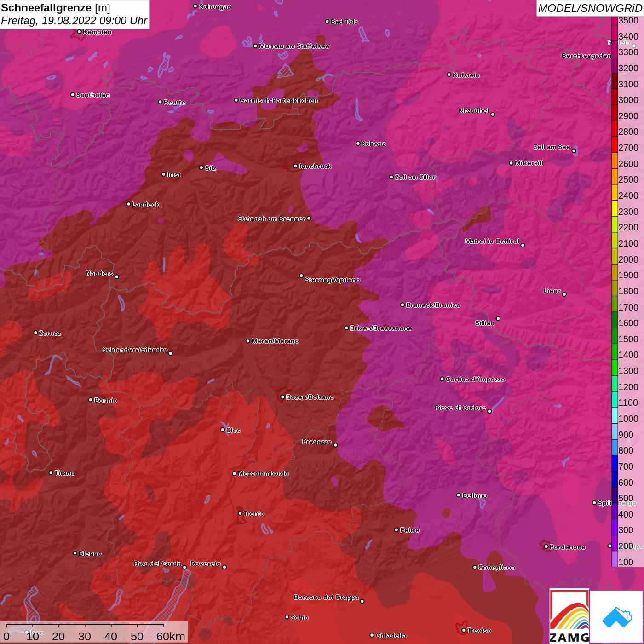Click the Schneefallgrenze [m] title
The width and height of the screenshot is (644, 644).
56,8
